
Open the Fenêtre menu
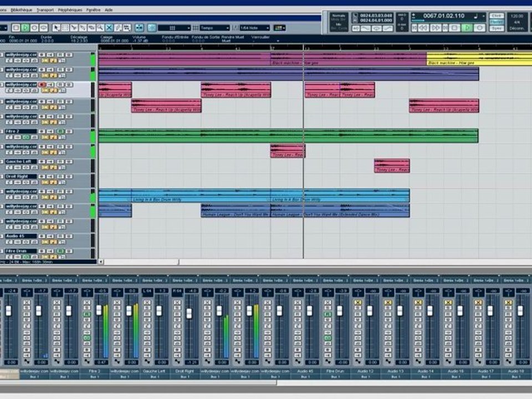(x=93, y=10)
